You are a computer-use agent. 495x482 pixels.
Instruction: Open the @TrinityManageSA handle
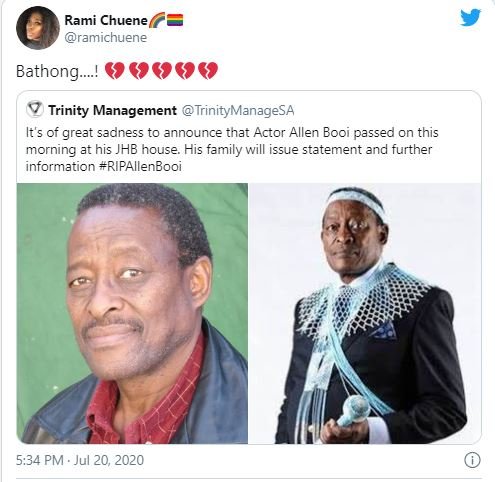point(238,110)
